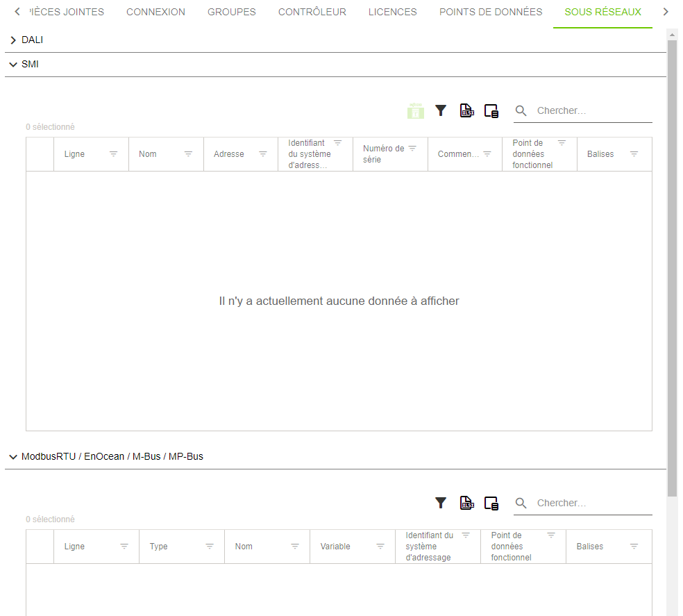Open filter for the Commen… column
The image size is (683, 616).
[x=487, y=154]
